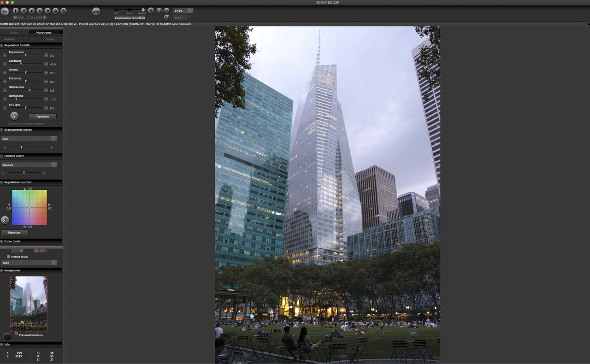Click the highlight warning value 255
Viewport: 590px width, 364px height.
[x=42, y=251]
